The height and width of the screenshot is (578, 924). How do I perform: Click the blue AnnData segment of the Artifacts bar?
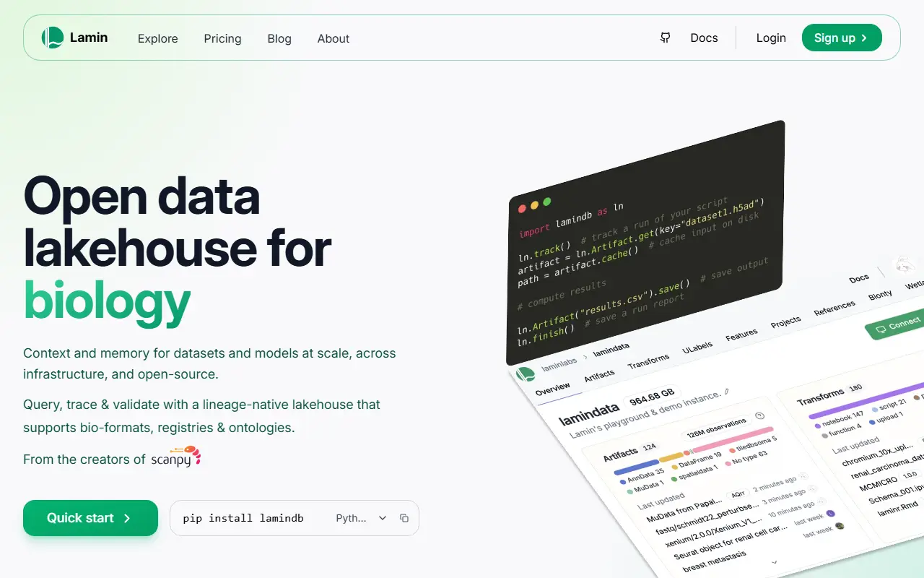tap(636, 466)
